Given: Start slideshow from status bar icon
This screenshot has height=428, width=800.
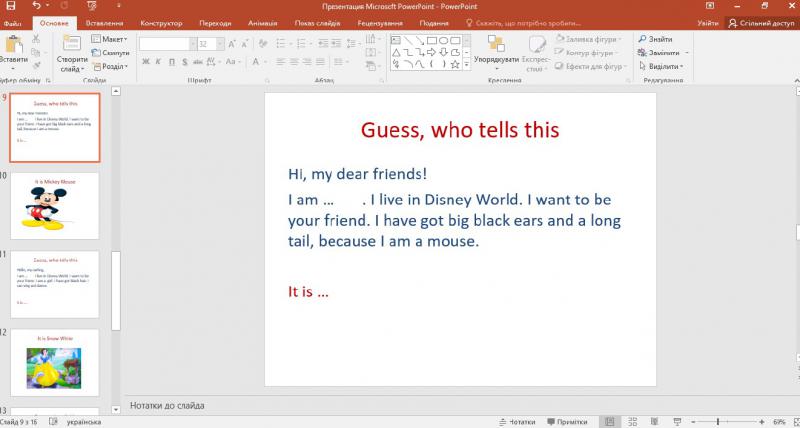Looking at the screenshot, I should click(x=678, y=422).
